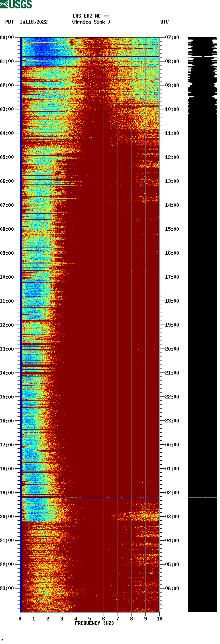Click the 05:00 PDT time label
Viewport: 220px width, 644px height.
[x=7, y=157]
